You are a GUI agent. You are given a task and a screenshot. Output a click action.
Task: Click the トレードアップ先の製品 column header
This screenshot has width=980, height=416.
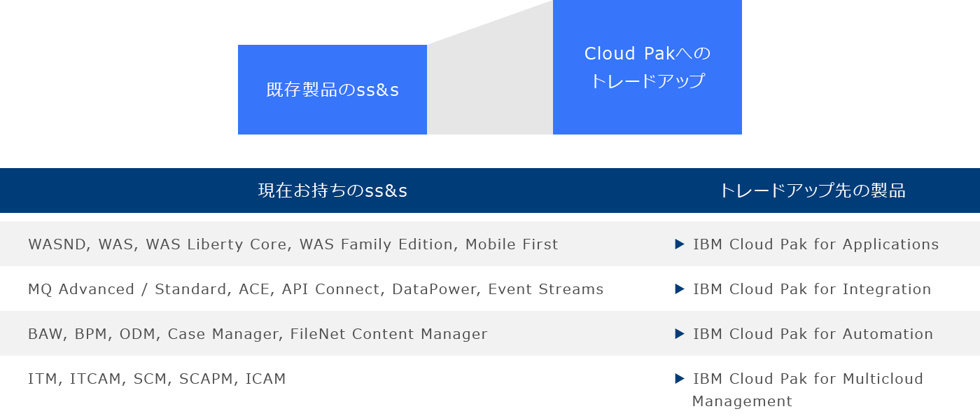tap(813, 190)
